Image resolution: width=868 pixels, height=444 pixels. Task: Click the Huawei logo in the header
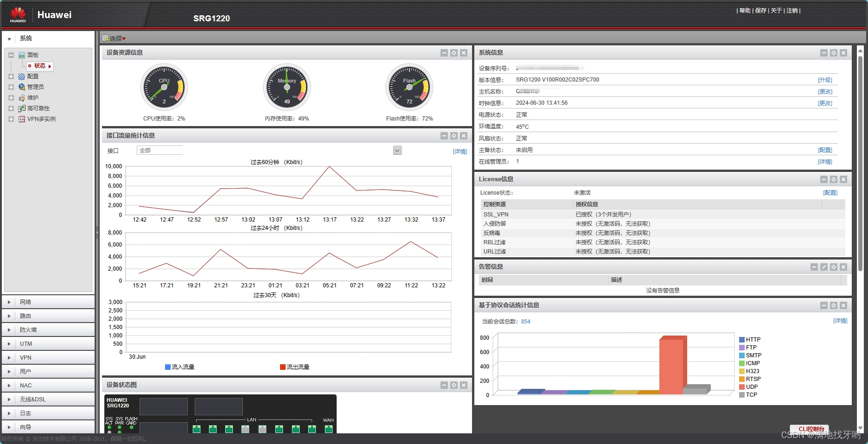[x=18, y=15]
